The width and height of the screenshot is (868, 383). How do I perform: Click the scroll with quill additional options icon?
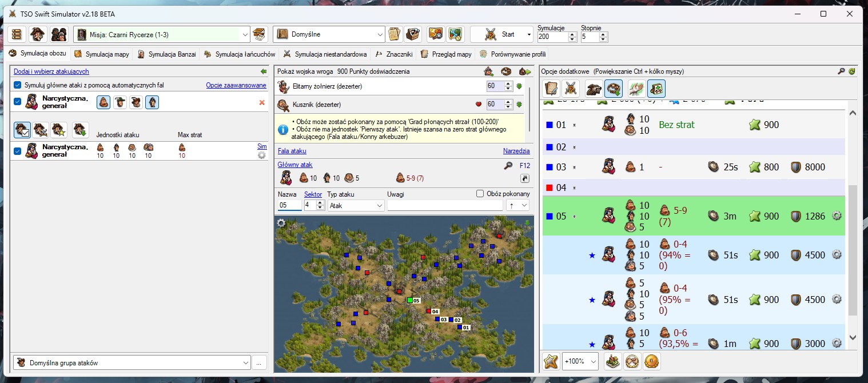coord(551,89)
